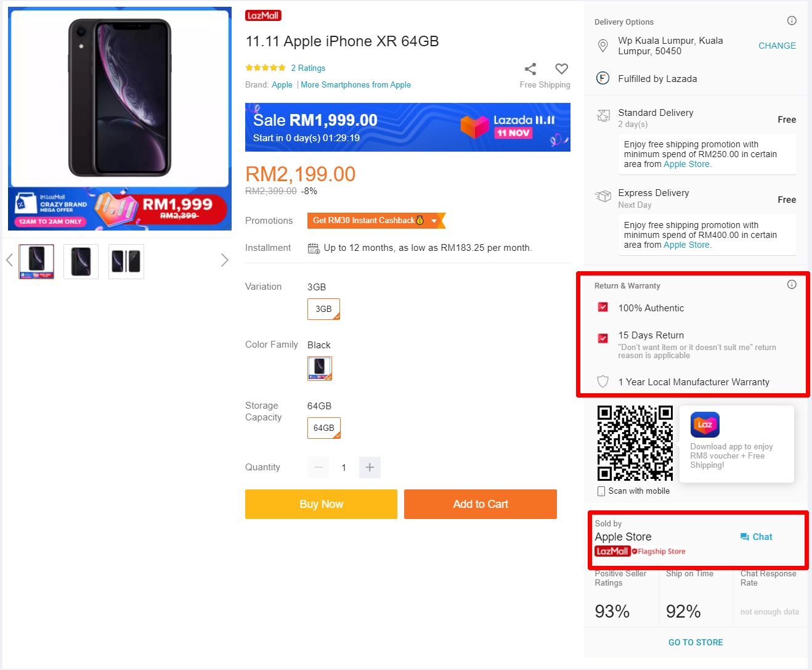Click the 100% Authentic checkmark
Image resolution: width=812 pixels, height=670 pixels.
603,307
